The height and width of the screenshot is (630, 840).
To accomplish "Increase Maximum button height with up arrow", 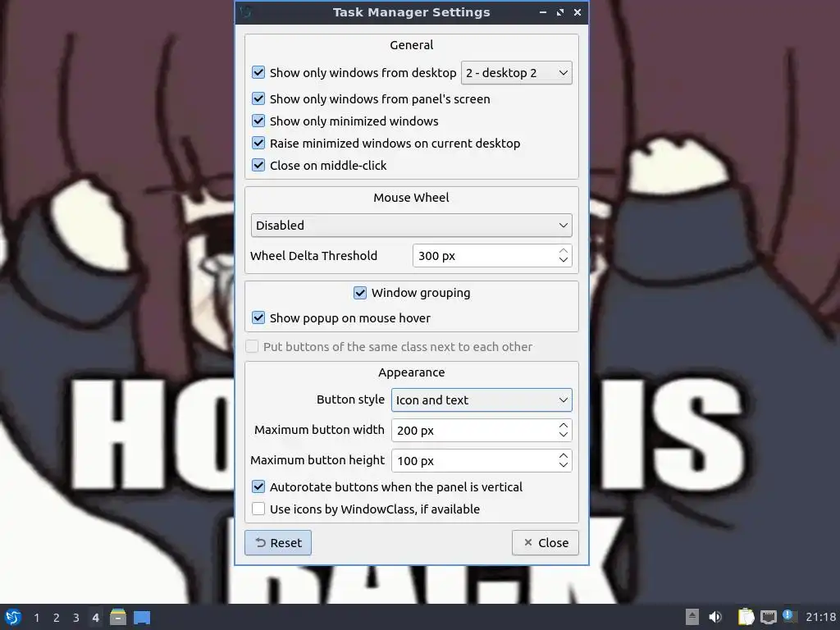I will click(x=563, y=456).
